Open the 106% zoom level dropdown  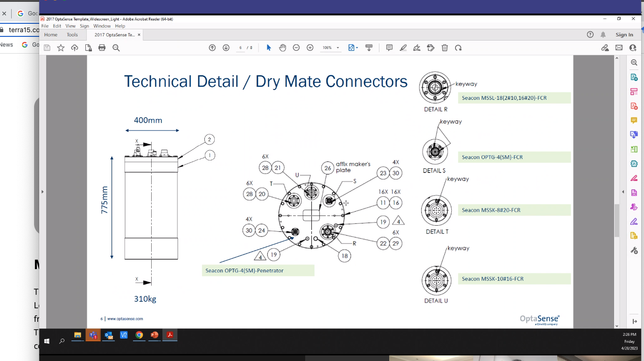pyautogui.click(x=330, y=48)
